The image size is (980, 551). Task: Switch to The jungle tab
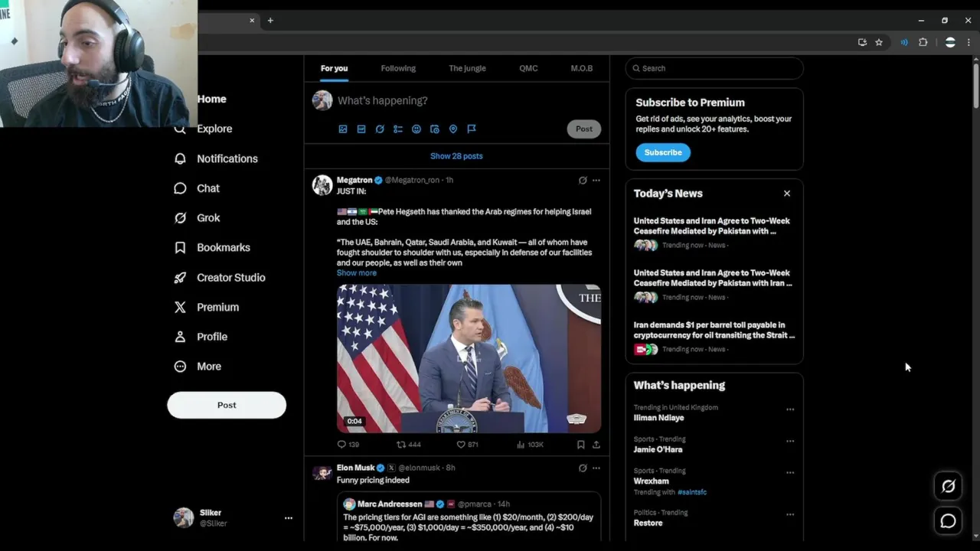(467, 68)
